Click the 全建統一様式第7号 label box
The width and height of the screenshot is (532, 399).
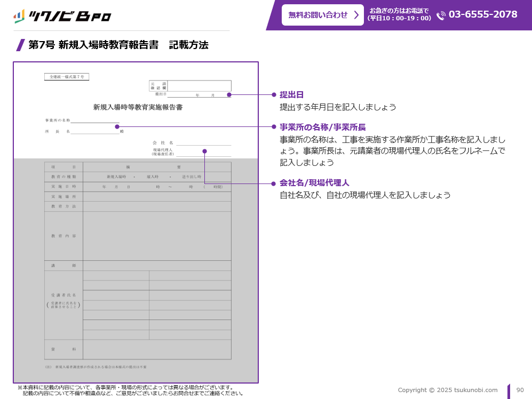(x=67, y=77)
